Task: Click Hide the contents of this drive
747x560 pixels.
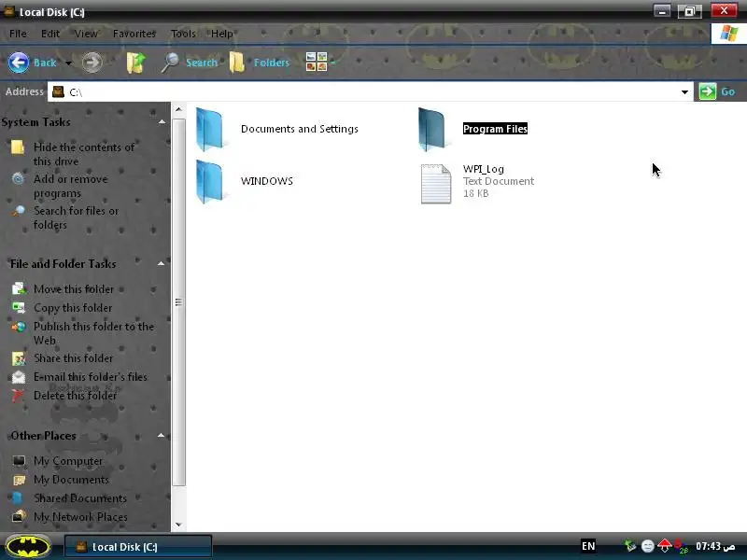Action: (x=84, y=154)
